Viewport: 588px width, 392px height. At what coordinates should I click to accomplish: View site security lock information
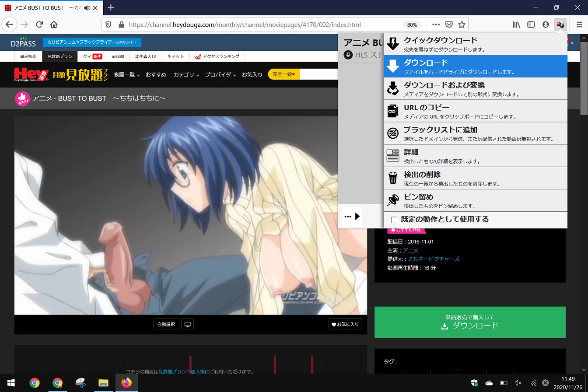[121, 24]
